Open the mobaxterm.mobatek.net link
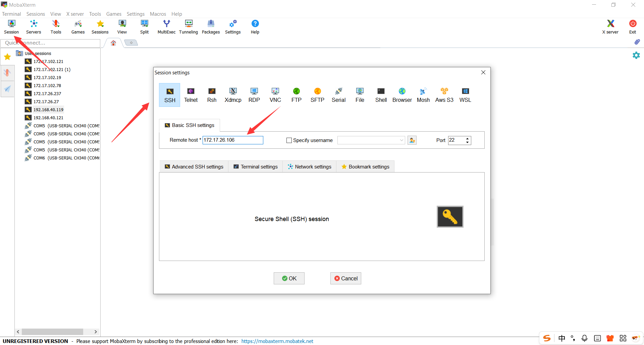The image size is (644, 345). point(277,341)
